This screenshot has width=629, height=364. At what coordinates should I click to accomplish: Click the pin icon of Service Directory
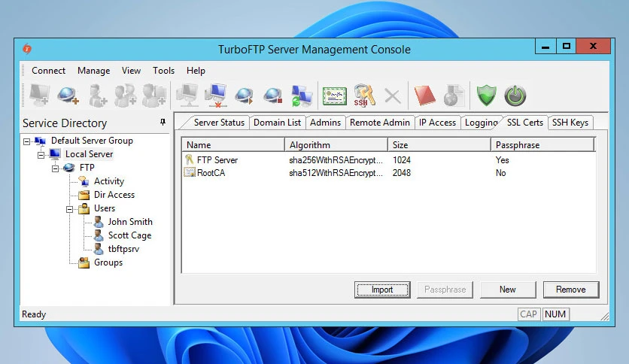163,122
